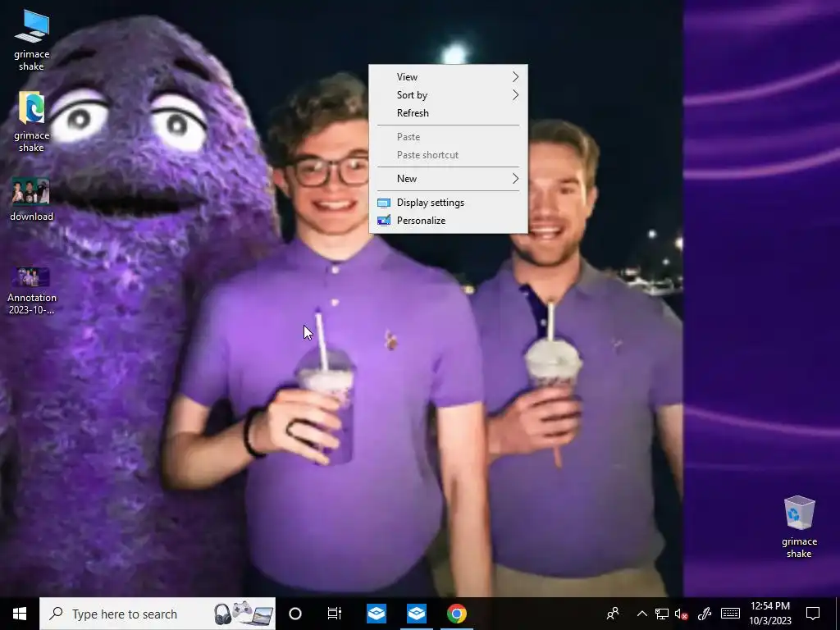Image resolution: width=840 pixels, height=630 pixels.
Task: Click the muted volume tray icon
Action: point(681,614)
